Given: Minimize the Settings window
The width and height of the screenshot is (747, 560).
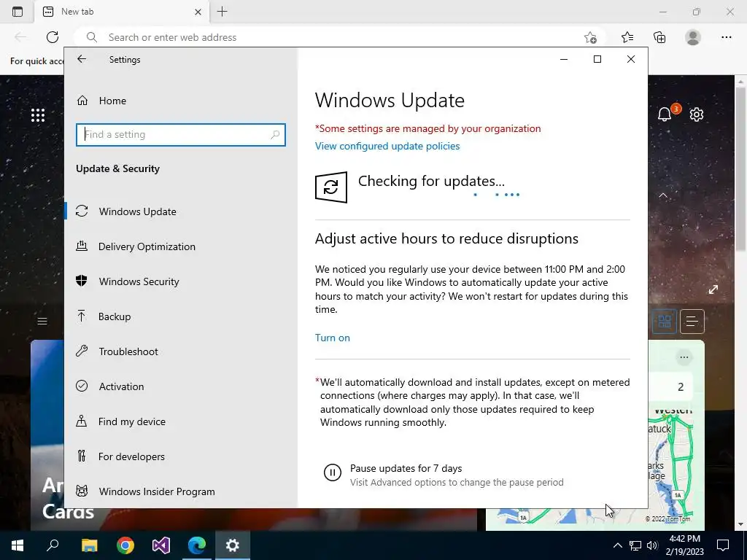Looking at the screenshot, I should tap(564, 59).
